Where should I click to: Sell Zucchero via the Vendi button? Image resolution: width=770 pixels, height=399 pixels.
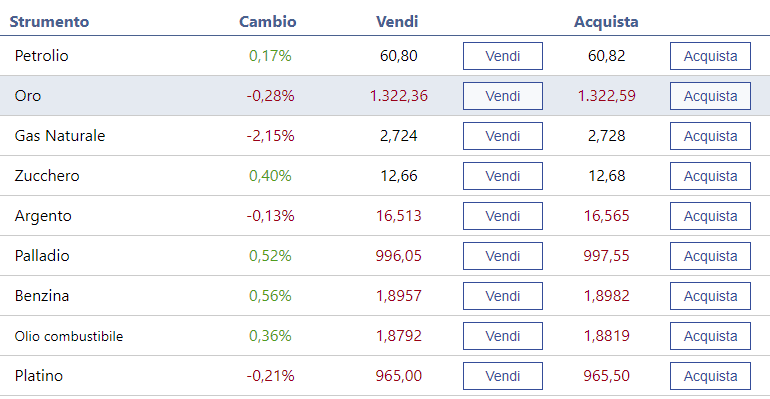pyautogui.click(x=503, y=176)
